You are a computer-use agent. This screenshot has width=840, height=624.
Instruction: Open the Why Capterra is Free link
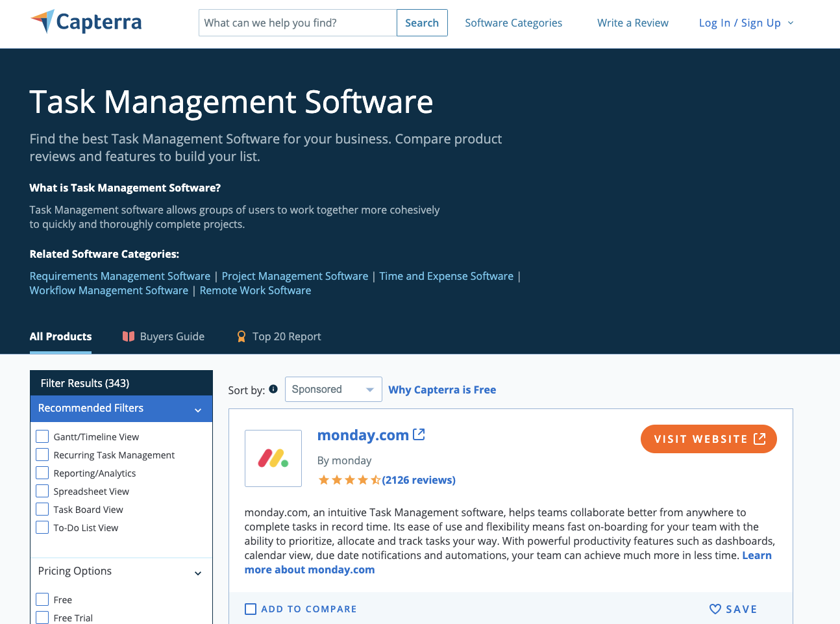click(442, 390)
